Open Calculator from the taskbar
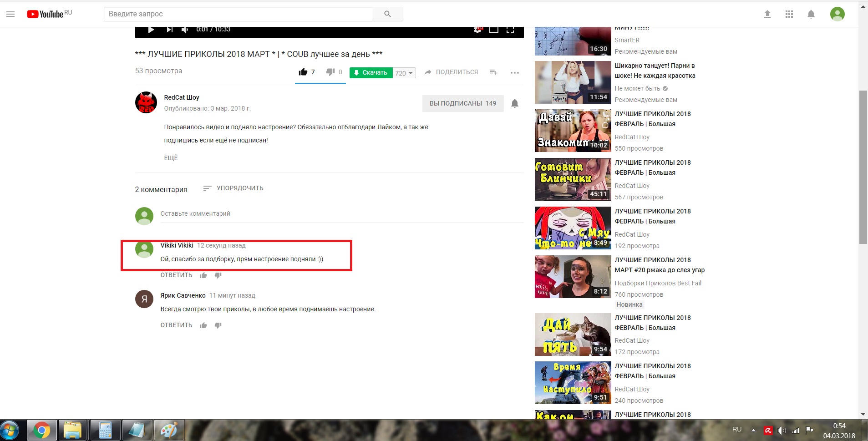868x441 pixels. coord(105,430)
